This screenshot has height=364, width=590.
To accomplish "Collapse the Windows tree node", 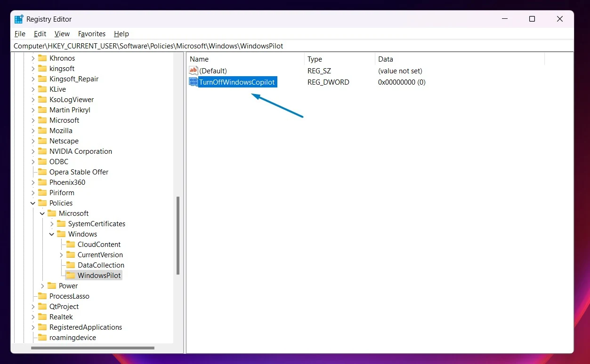I will click(52, 234).
